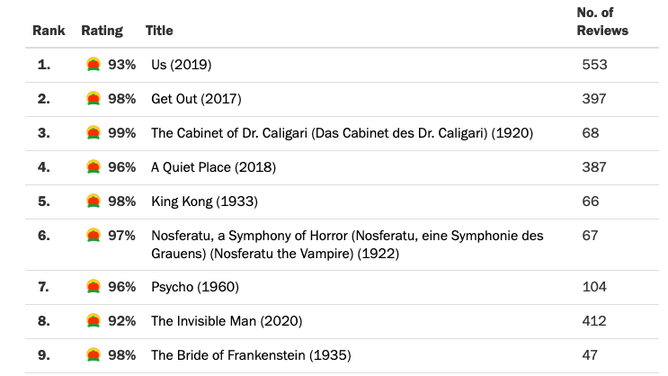Click the Bride of Frankenstein Fresh icon

(x=93, y=355)
